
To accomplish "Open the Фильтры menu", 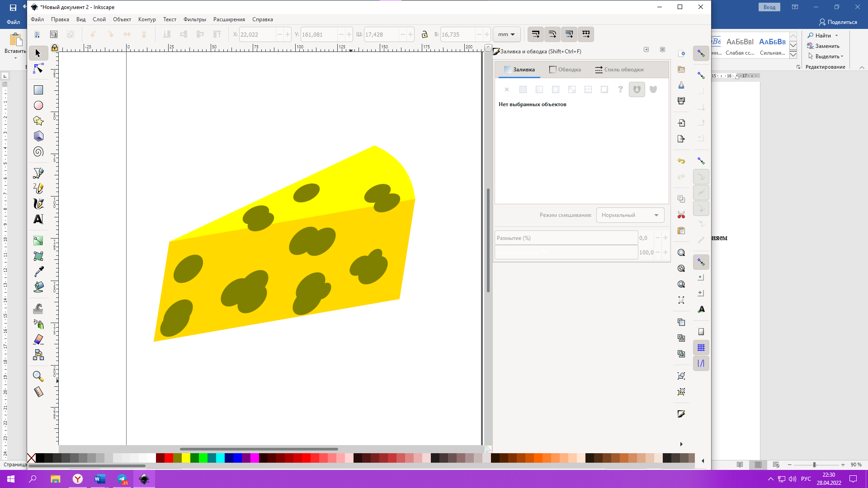I will tap(195, 19).
